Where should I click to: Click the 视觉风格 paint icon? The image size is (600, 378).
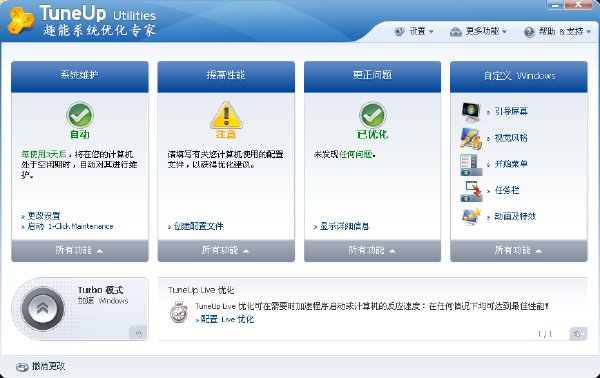471,138
